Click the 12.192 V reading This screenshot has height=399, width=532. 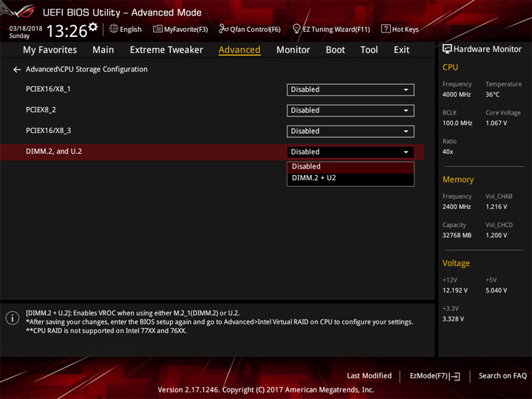coord(454,290)
